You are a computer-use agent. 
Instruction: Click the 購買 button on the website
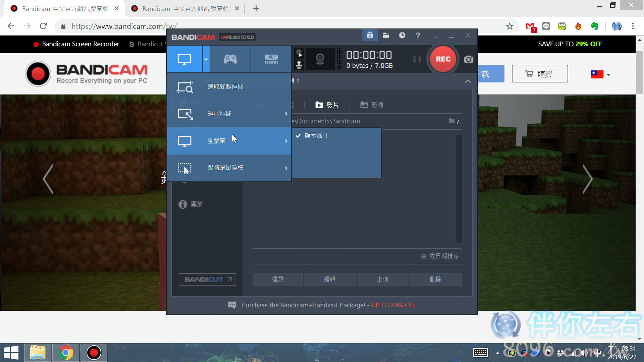click(x=540, y=74)
